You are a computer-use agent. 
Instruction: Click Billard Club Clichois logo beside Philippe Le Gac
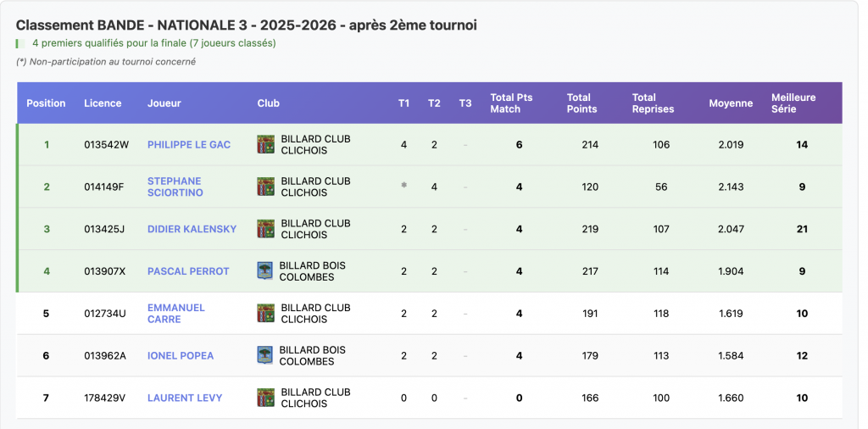265,144
